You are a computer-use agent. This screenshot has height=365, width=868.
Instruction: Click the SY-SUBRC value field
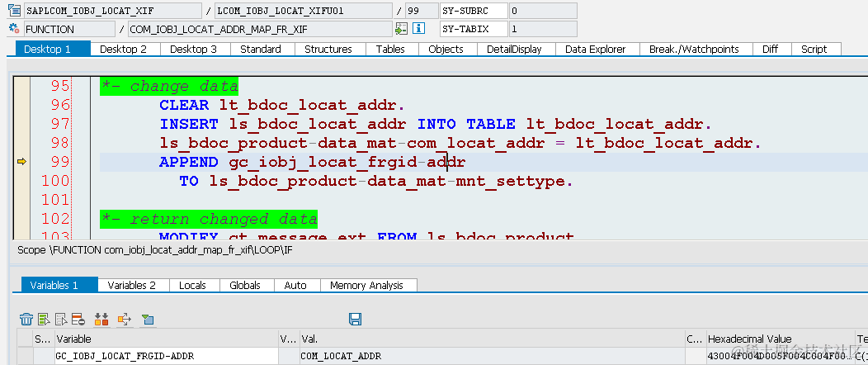[x=543, y=11]
